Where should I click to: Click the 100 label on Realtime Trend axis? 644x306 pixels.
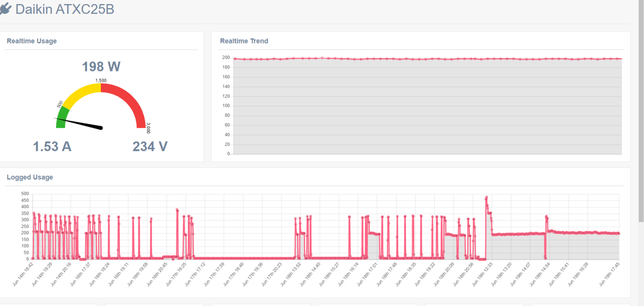[226, 106]
